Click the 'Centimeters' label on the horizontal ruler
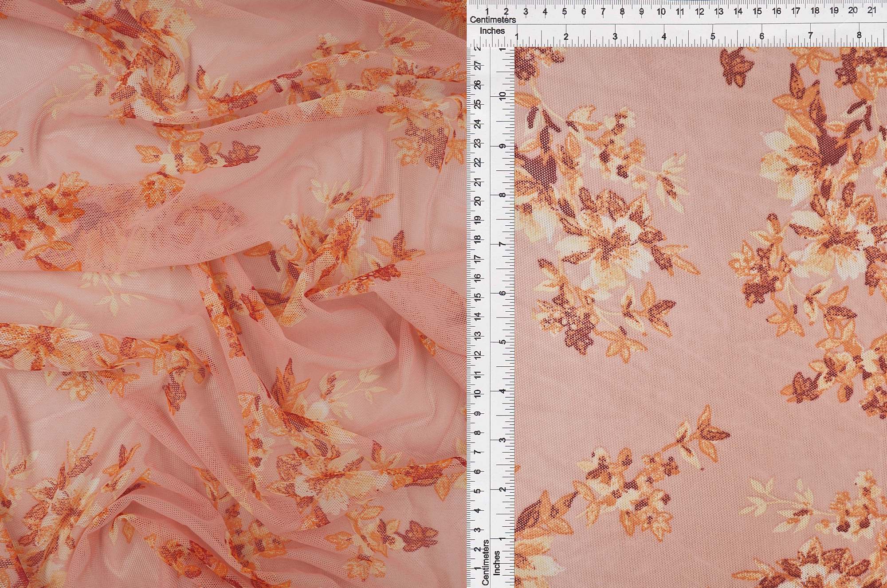The width and height of the screenshot is (887, 588). [493, 20]
